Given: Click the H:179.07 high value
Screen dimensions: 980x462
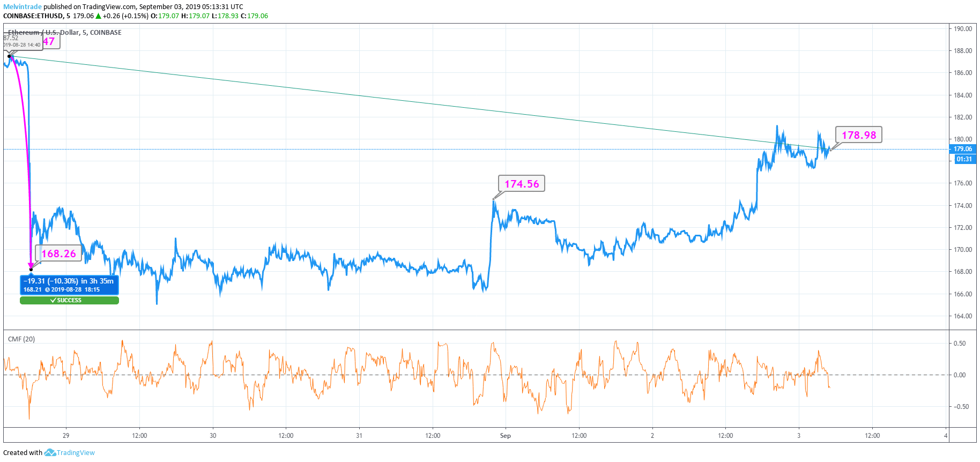Looking at the screenshot, I should [195, 16].
